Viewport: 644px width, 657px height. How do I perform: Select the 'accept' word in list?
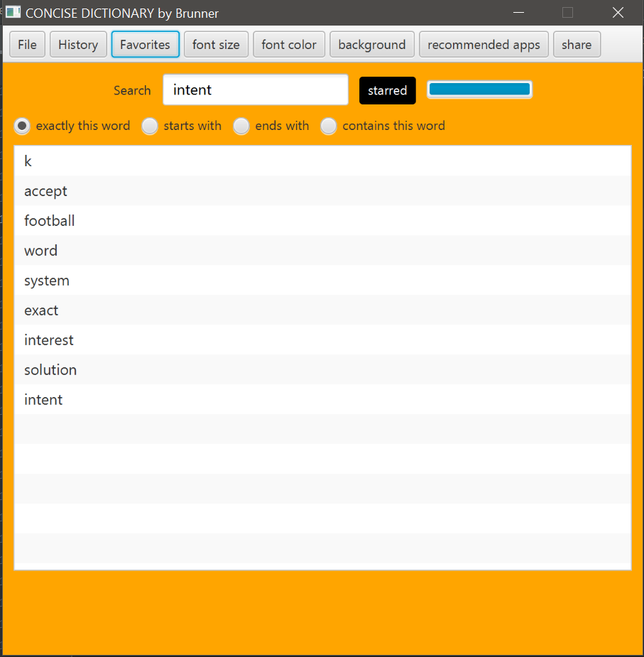(x=322, y=190)
